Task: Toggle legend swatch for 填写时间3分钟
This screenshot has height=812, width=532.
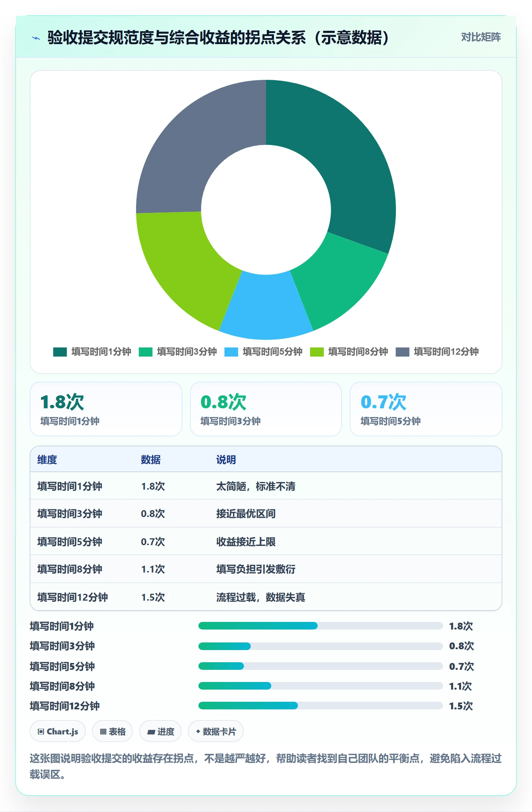Action: (146, 352)
